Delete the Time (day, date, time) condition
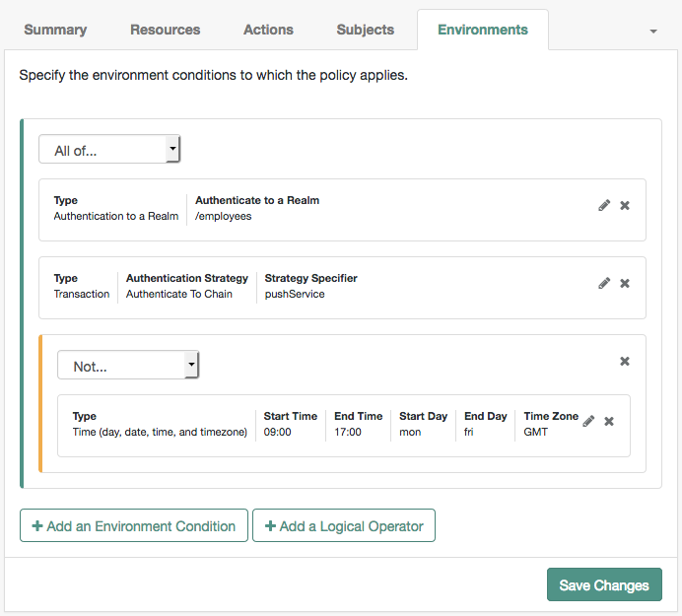This screenshot has height=616, width=682. [609, 421]
